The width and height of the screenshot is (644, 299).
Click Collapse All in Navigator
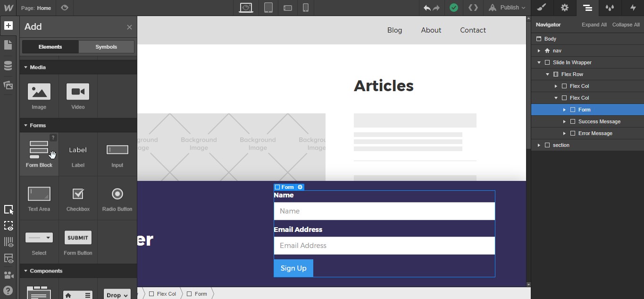coord(626,25)
